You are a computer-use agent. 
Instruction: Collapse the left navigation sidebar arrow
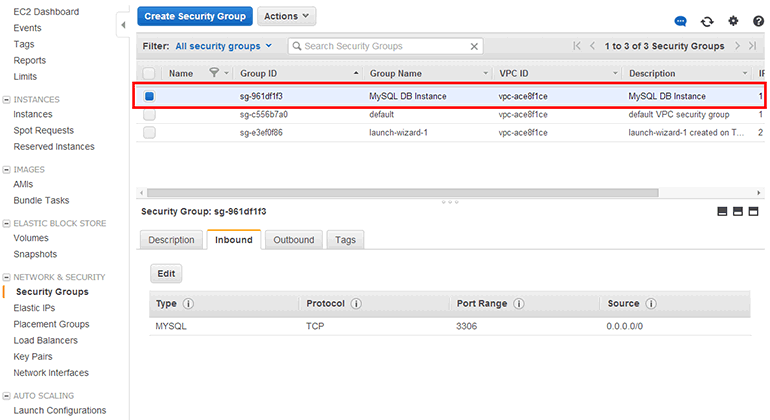click(123, 23)
